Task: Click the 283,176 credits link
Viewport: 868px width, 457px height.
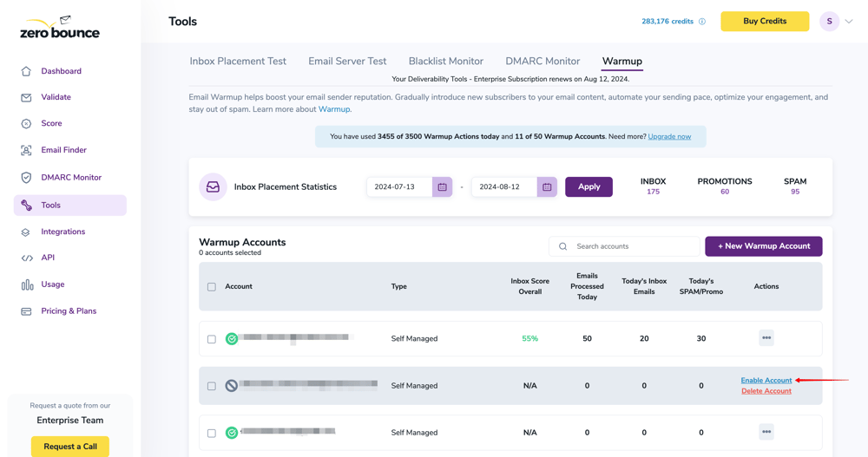Action: point(667,22)
